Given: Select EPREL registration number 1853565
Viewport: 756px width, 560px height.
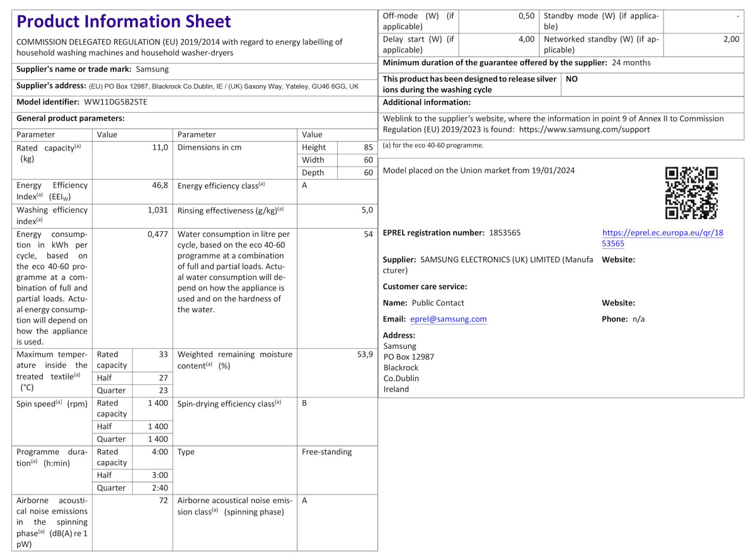Looking at the screenshot, I should point(505,232).
